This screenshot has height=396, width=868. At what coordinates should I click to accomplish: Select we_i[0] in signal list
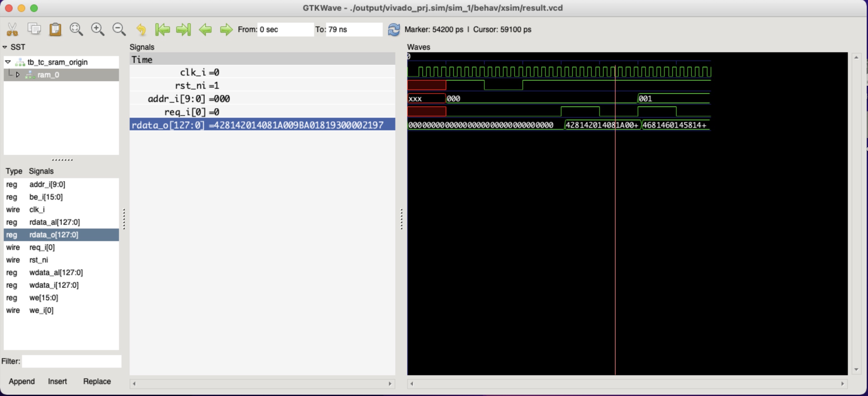[x=61, y=310]
